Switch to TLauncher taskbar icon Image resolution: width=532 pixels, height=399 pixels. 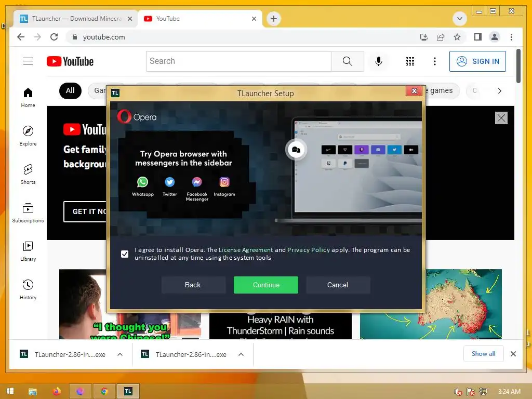[x=128, y=392]
